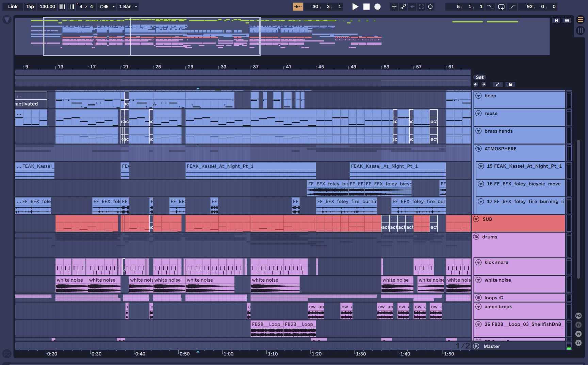Toggle Automation Mode in the transport bar

point(403,6)
